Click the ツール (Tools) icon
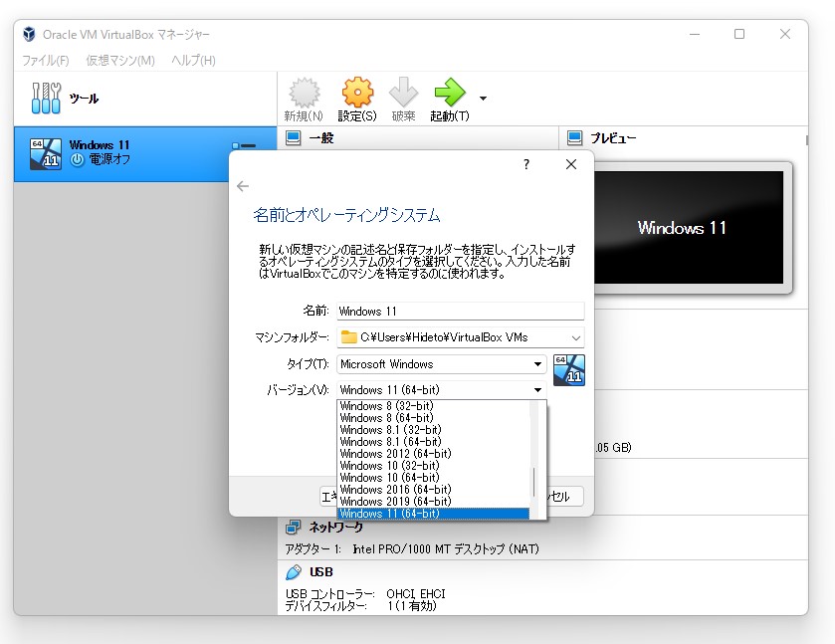The height and width of the screenshot is (644, 835). point(45,98)
